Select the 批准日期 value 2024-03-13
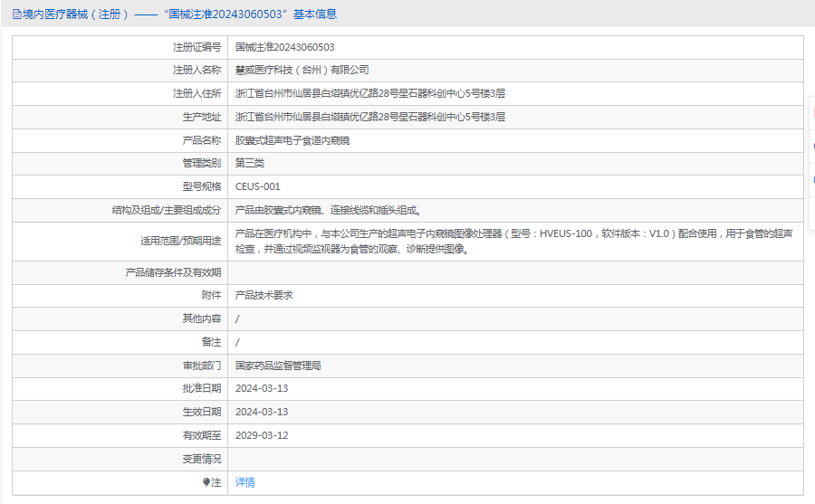Screen dimensions: 815x504 [262, 389]
